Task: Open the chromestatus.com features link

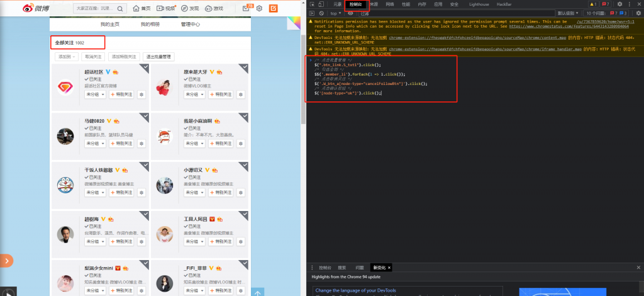Action: tap(569, 26)
